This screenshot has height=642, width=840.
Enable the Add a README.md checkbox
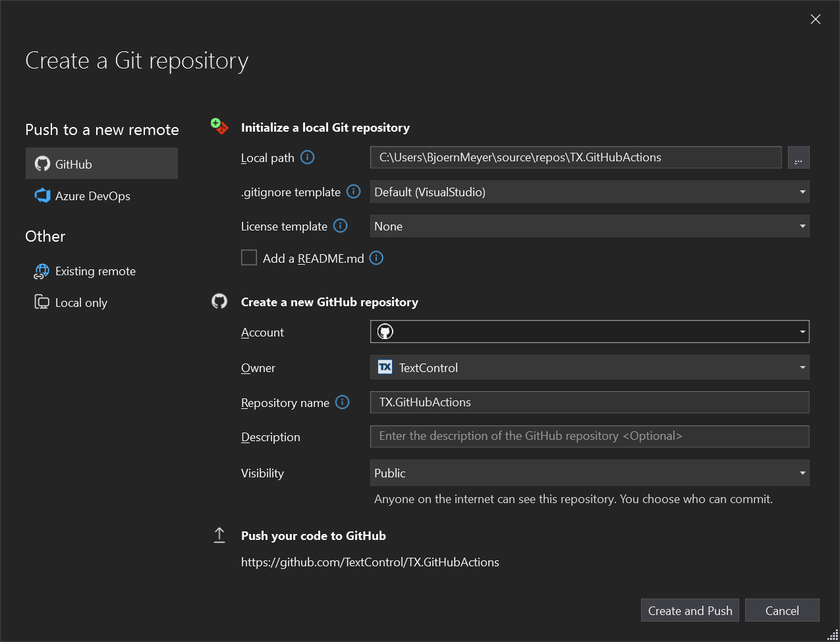point(249,257)
